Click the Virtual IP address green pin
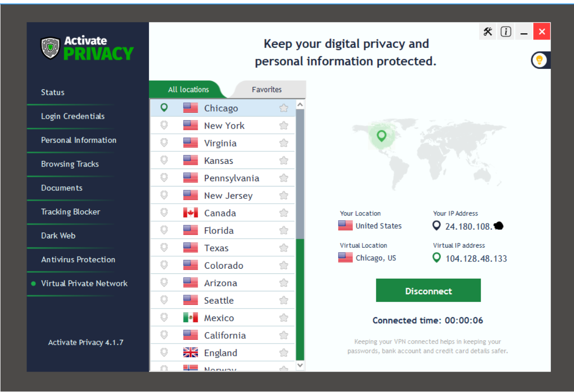This screenshot has height=392, width=574. coord(437,258)
